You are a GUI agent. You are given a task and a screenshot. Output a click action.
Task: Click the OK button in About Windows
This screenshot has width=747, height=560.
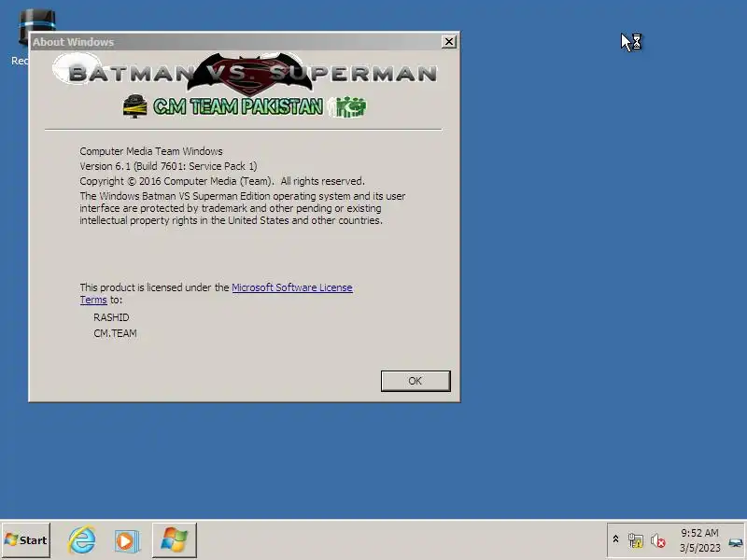tap(416, 381)
